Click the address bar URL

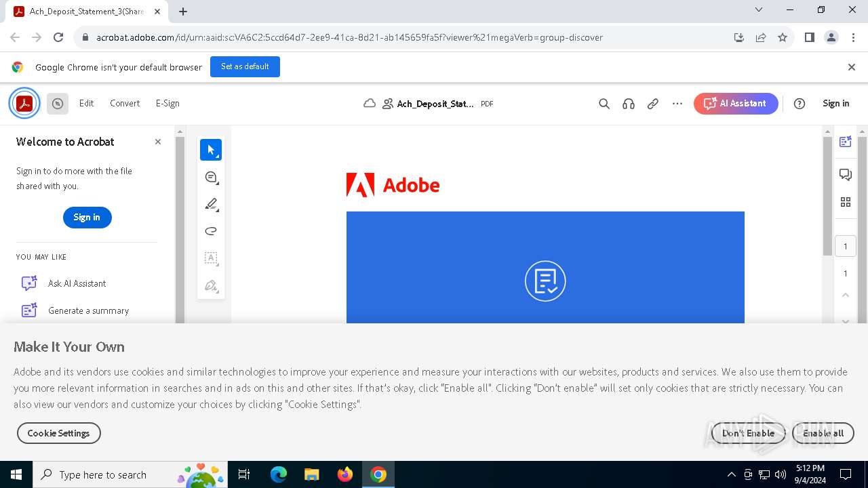[349, 38]
